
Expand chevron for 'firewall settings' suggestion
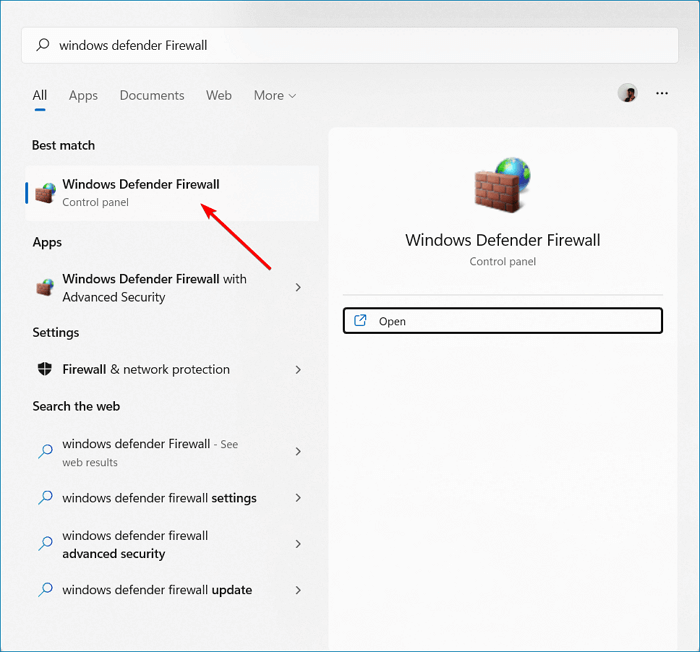tap(298, 497)
